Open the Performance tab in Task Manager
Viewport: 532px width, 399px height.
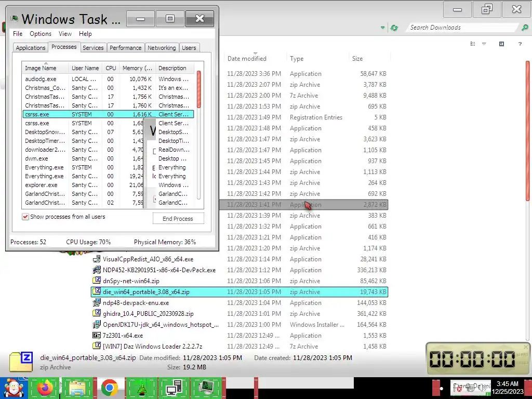(125, 48)
